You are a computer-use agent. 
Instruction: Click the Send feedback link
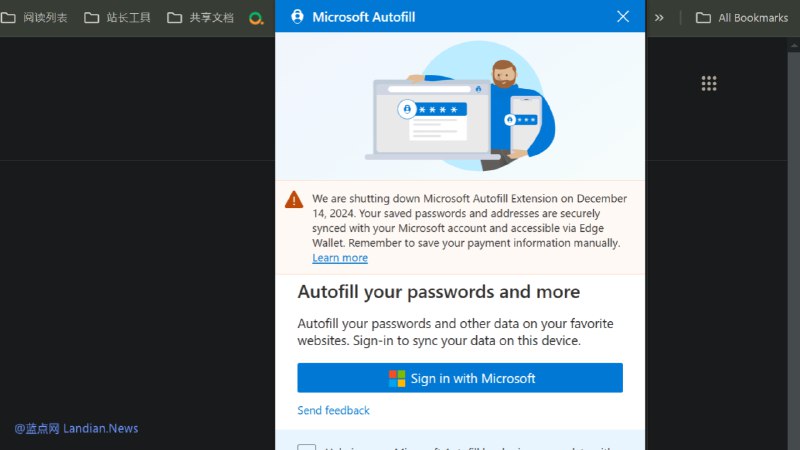[x=333, y=410]
